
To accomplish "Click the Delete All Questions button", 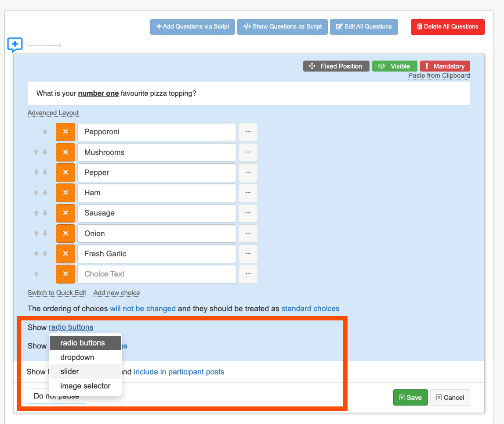I will pos(447,27).
